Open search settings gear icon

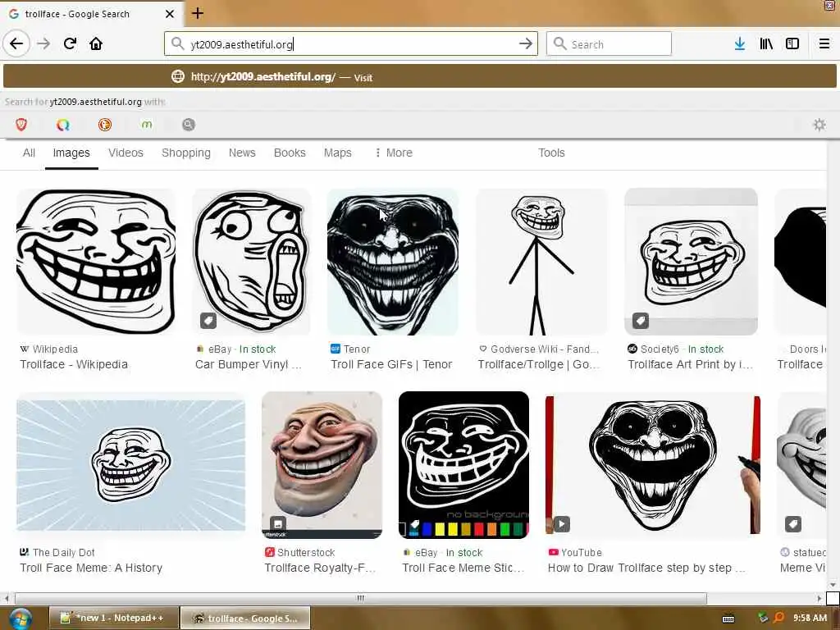(819, 125)
